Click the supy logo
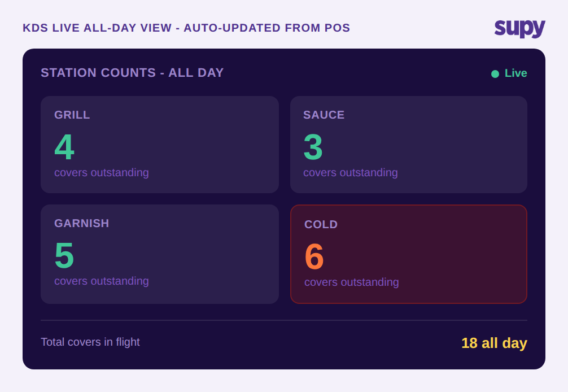Screen dimensions: 568x392 pos(519,28)
